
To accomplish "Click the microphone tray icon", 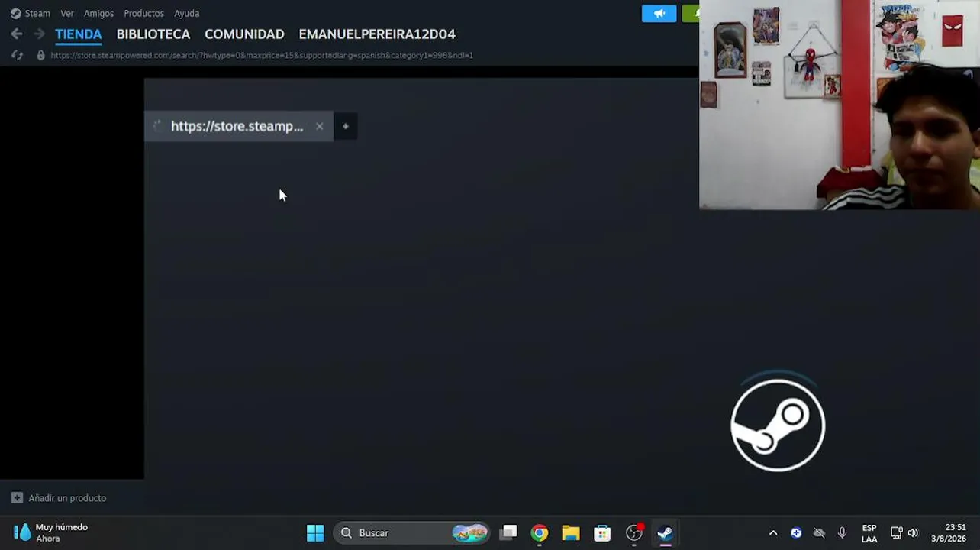I will tap(842, 533).
